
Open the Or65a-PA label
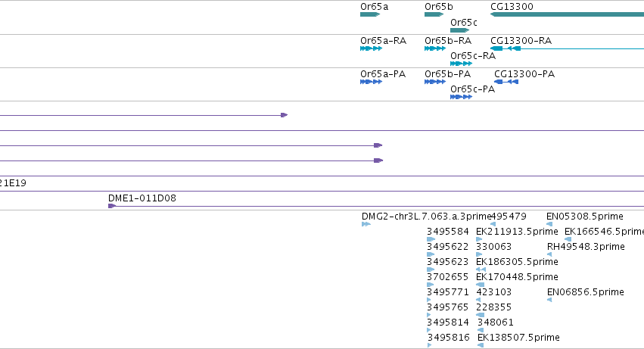click(x=383, y=74)
